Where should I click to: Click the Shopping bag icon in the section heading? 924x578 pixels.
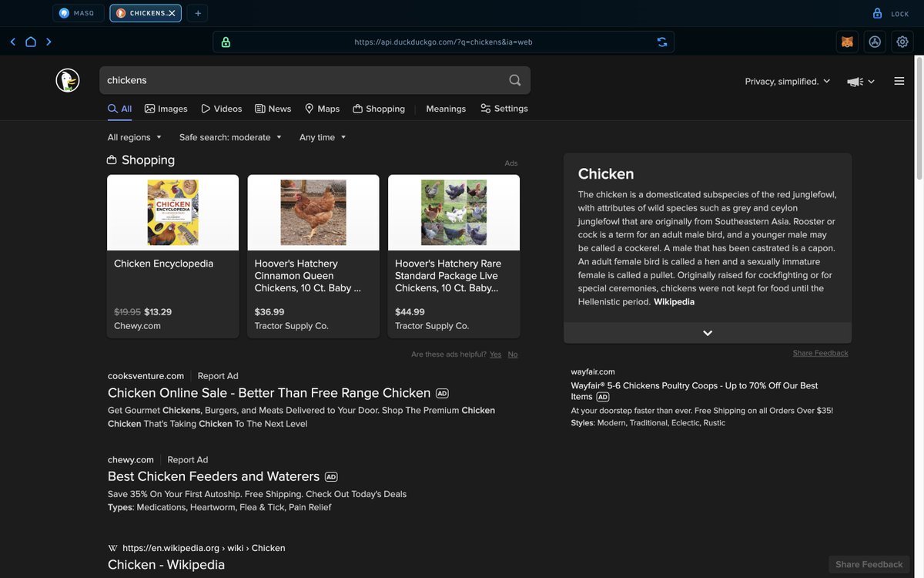[x=112, y=160]
